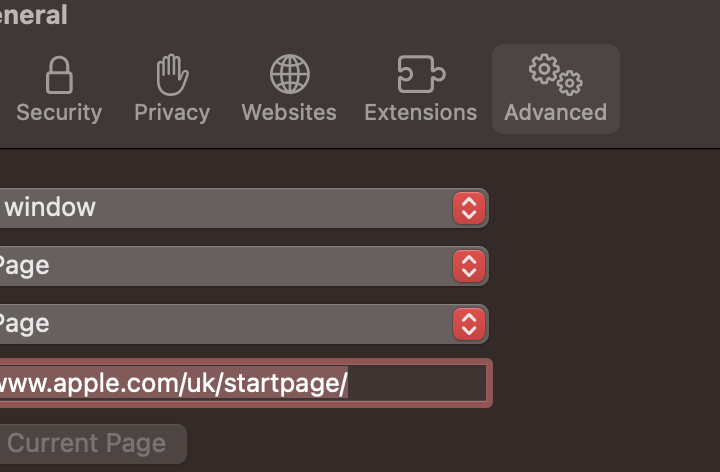Expand the 'Page' dropdown just below 'window'
720x472 pixels.
[200, 266]
